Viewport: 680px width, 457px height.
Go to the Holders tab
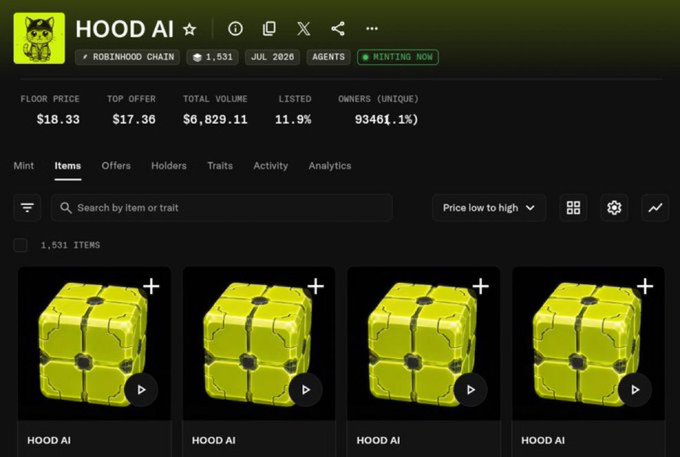coord(169,166)
